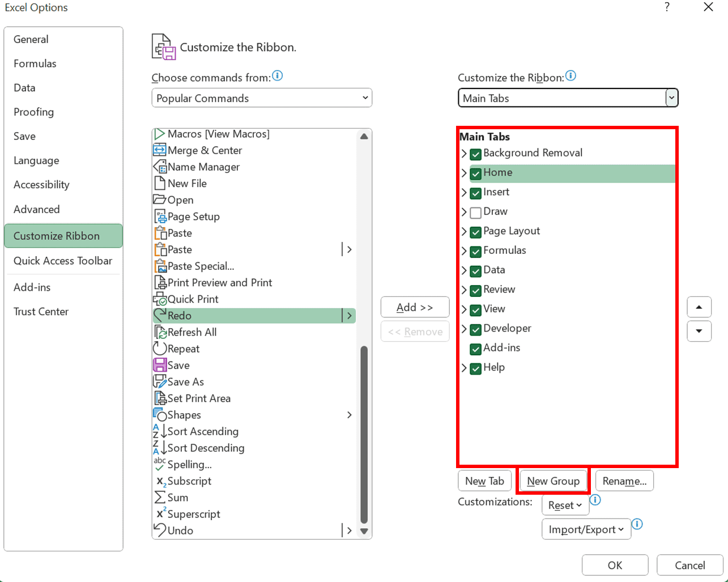Expand the Data tab tree node

(x=463, y=270)
